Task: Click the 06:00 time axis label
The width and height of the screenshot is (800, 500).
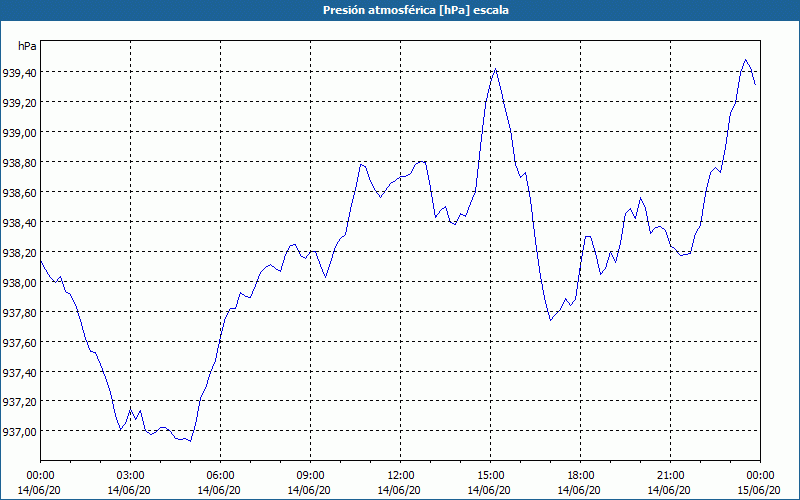Action: click(220, 476)
